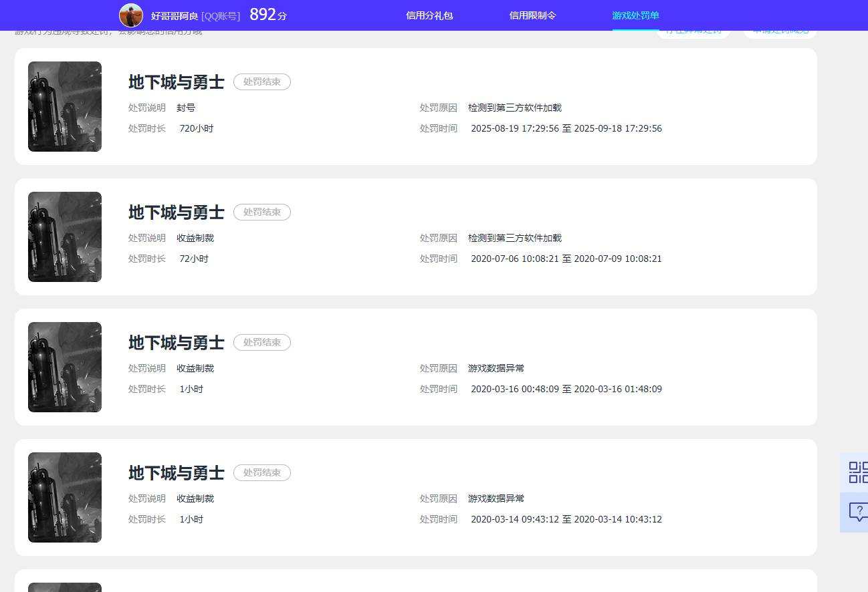Open the 信用分礼包 tab

click(x=429, y=15)
